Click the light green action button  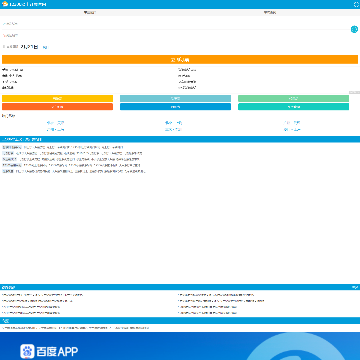coord(293,98)
